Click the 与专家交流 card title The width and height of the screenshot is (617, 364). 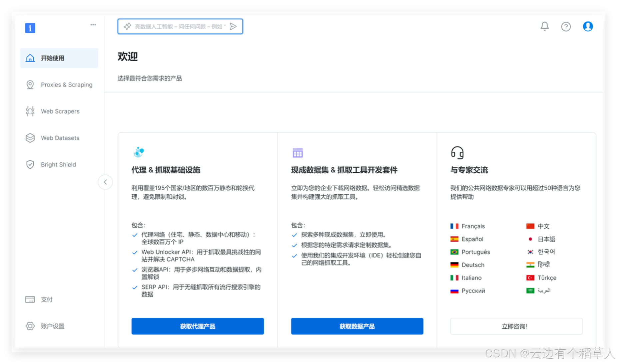point(469,170)
